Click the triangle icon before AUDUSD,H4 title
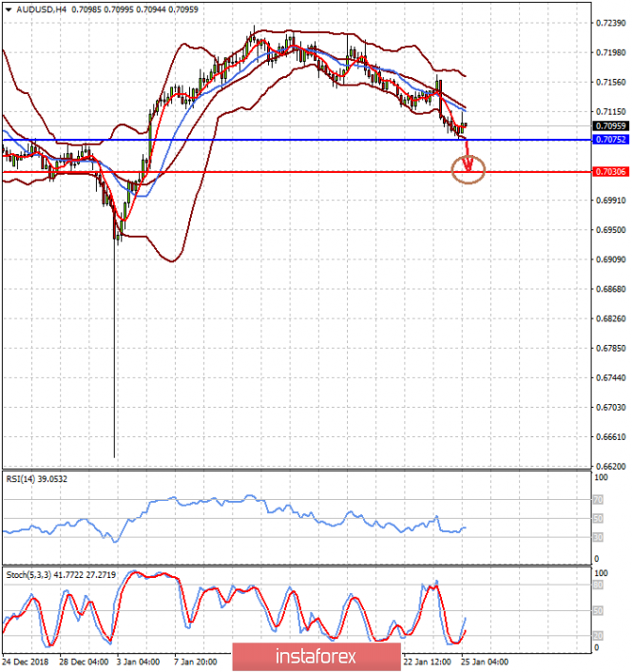Image resolution: width=632 pixels, height=672 pixels. (8, 8)
